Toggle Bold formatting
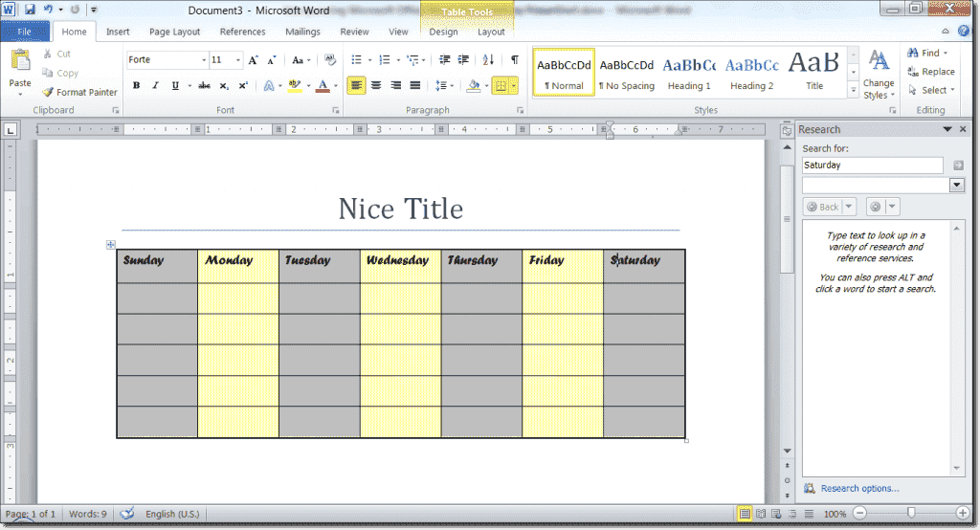This screenshot has width=980, height=530. point(136,86)
